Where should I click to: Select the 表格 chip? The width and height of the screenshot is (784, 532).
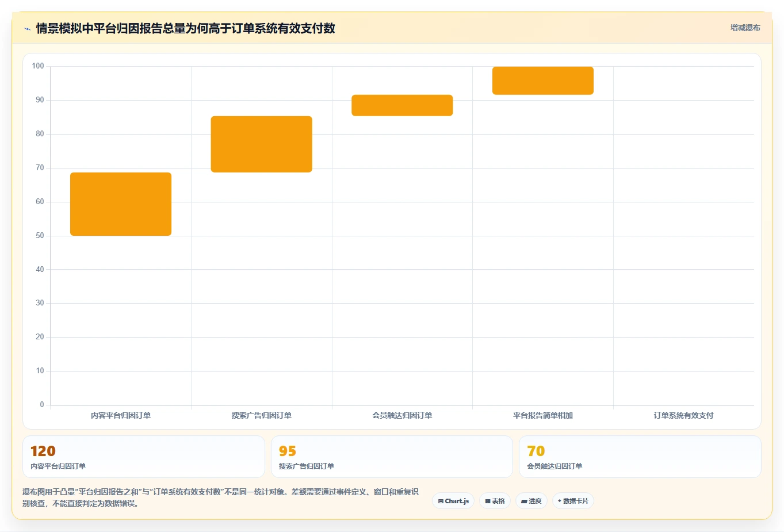coord(495,501)
